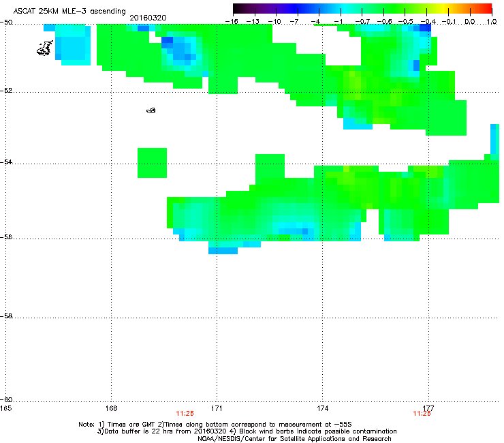Select the 168 longitude axis label
This screenshot has width=504, height=443.
click(112, 408)
